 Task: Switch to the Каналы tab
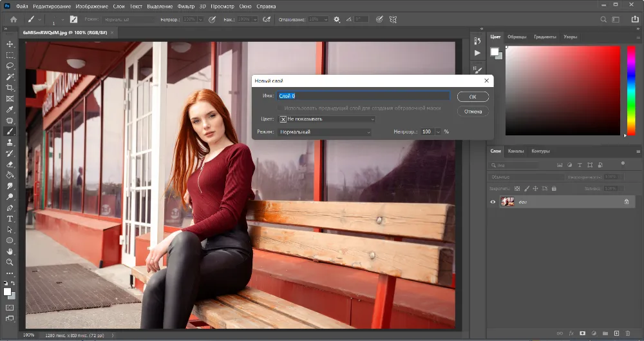[516, 151]
